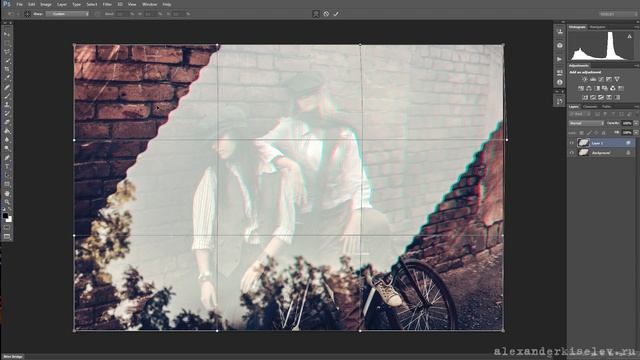The width and height of the screenshot is (640, 360).
Task: Switch between free transform and warp modes
Action: point(316,14)
